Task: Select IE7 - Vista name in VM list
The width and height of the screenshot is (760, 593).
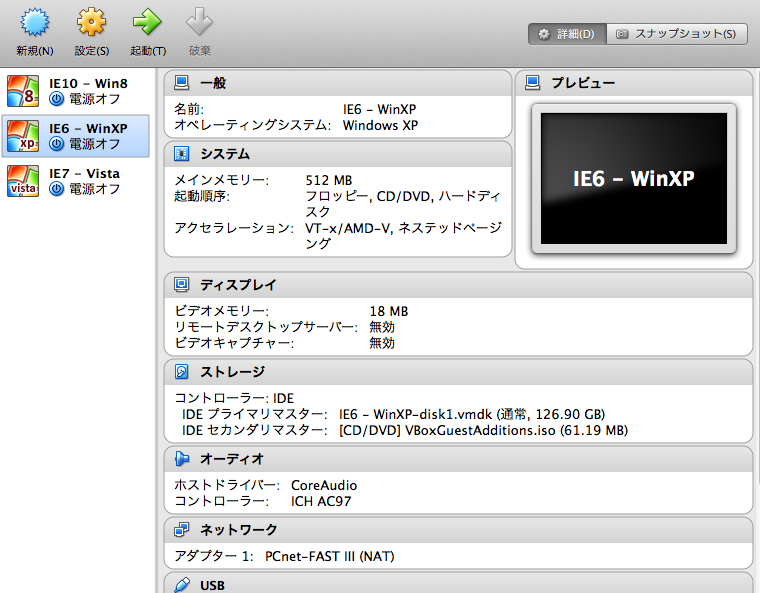Action: point(84,174)
